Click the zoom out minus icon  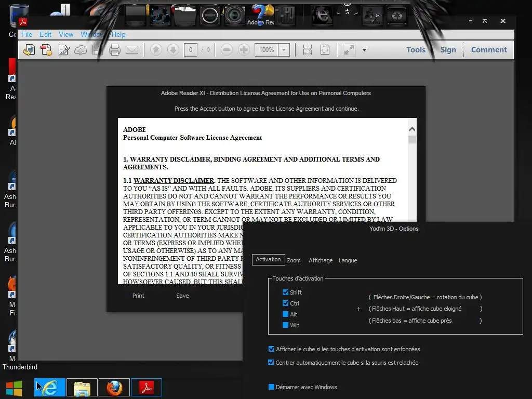[227, 50]
